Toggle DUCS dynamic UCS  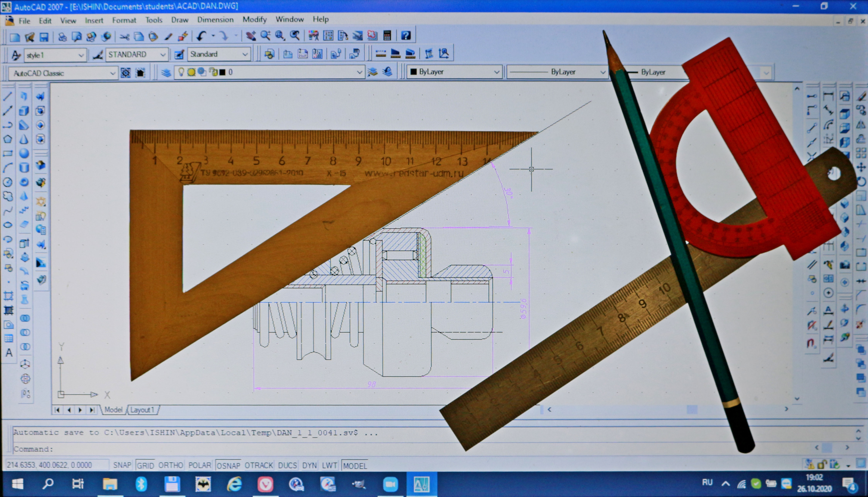coord(287,465)
